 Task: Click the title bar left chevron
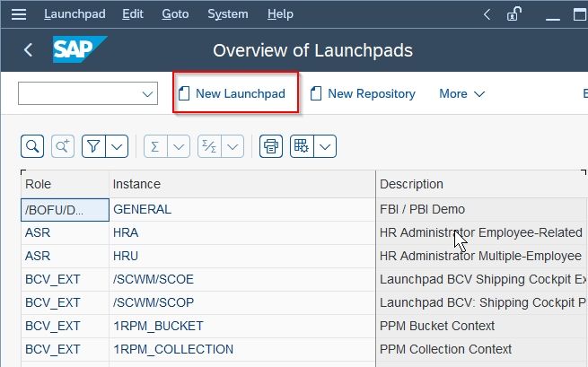tap(487, 14)
